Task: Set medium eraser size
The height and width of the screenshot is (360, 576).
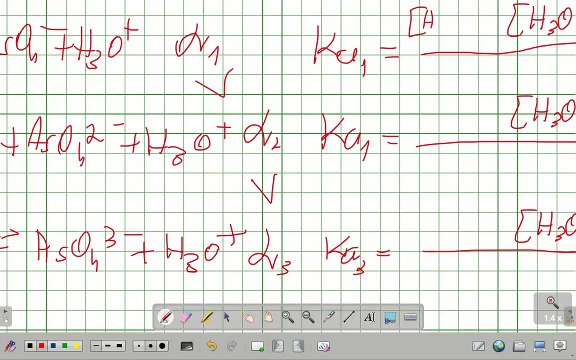Action: coord(151,346)
